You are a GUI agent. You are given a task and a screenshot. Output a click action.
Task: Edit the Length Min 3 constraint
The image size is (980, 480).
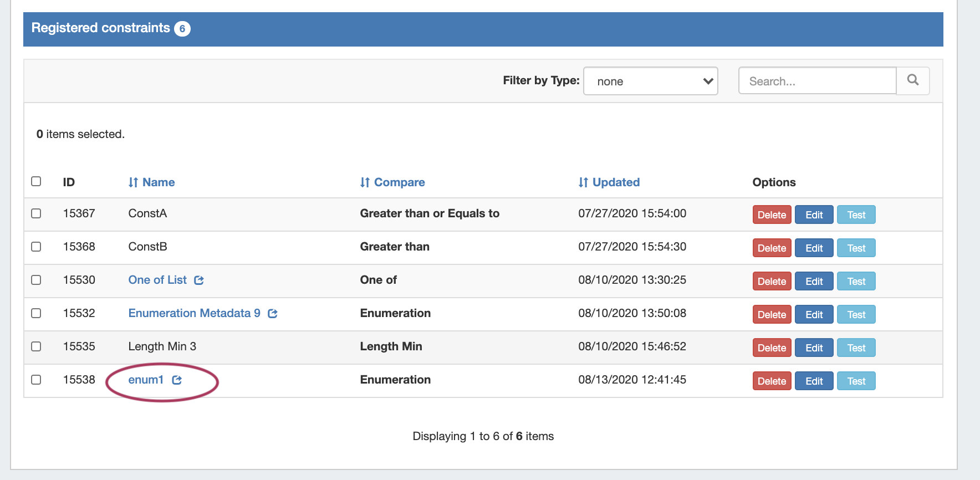814,348
